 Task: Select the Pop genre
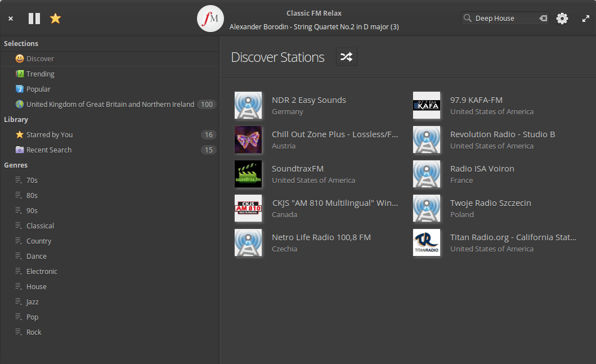point(110,317)
